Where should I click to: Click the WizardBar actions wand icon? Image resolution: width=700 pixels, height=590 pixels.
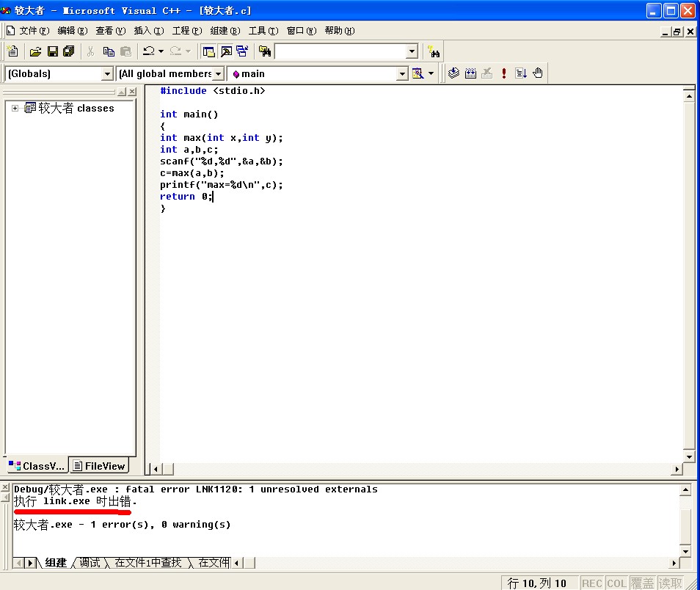[418, 73]
